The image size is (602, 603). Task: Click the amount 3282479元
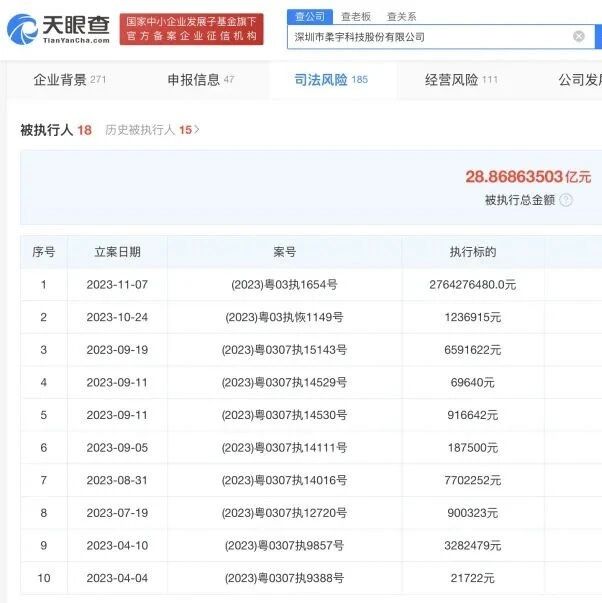(473, 545)
